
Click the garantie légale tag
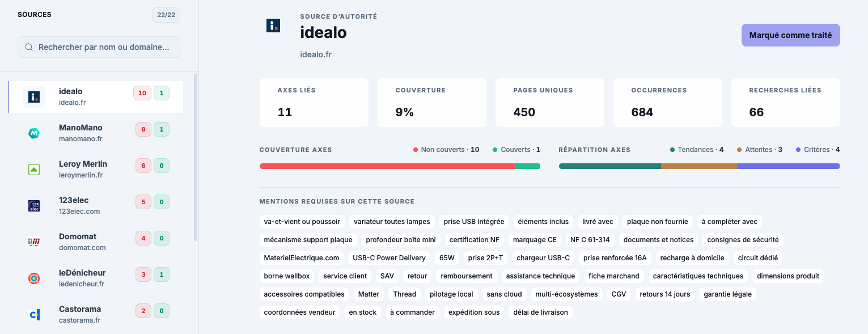click(728, 294)
